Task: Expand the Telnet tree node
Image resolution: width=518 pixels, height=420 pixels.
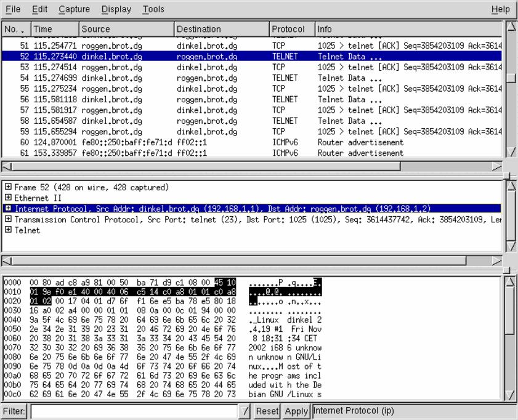Action: click(x=8, y=230)
